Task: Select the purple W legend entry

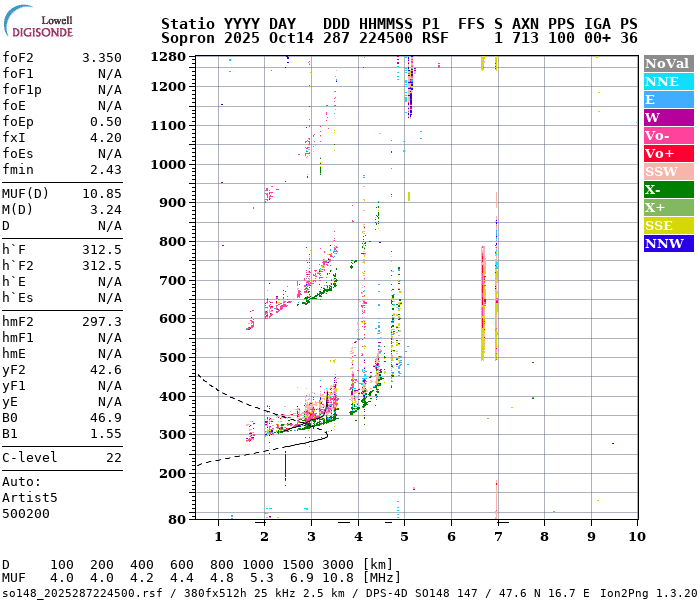Action: pyautogui.click(x=667, y=117)
